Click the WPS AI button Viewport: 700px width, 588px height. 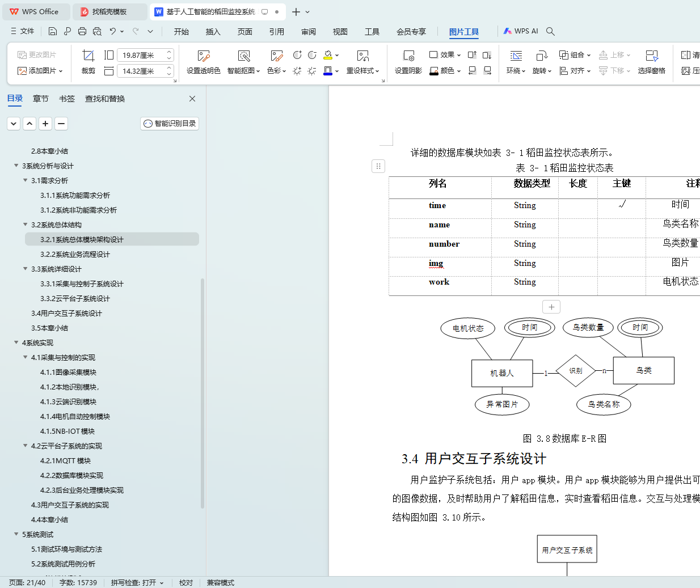pyautogui.click(x=521, y=31)
